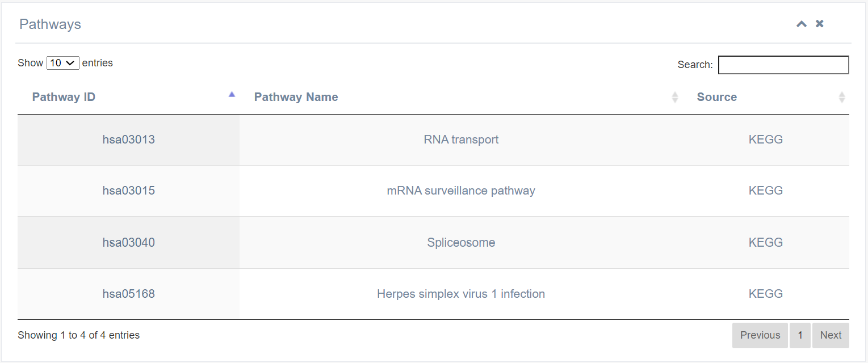Click pathway ID hsa03013
Image resolution: width=868 pixels, height=363 pixels.
tap(128, 140)
